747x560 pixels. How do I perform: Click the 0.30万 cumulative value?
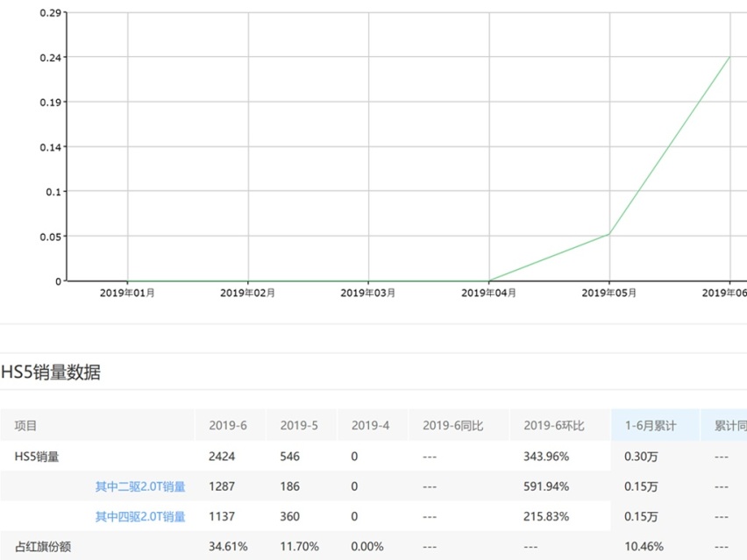[x=641, y=457]
